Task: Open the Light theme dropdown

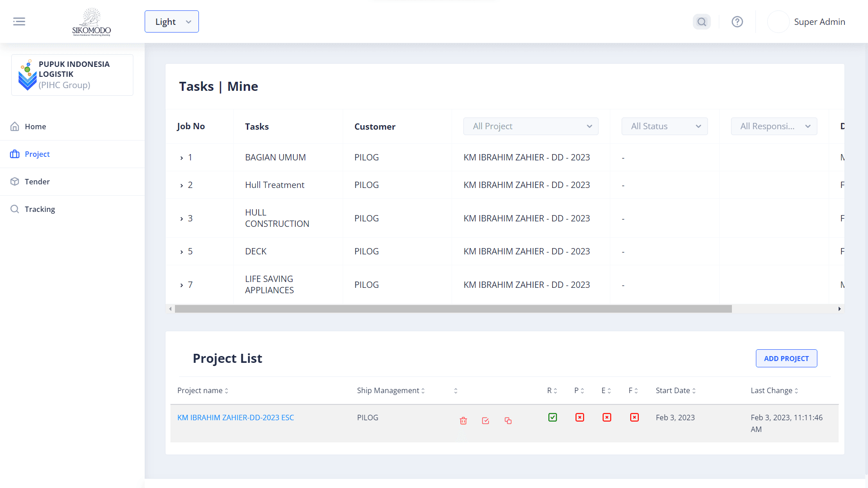Action: (172, 22)
